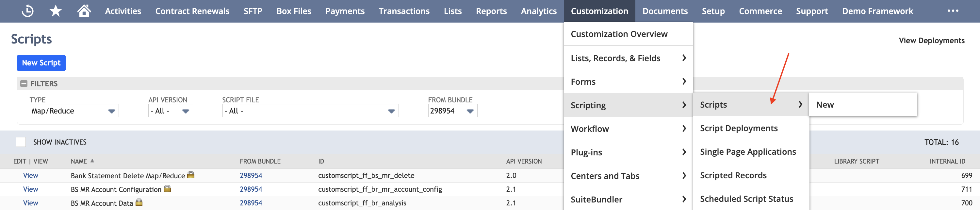The height and width of the screenshot is (210, 980).
Task: Expand the Plug-ins submenu
Action: tap(628, 152)
